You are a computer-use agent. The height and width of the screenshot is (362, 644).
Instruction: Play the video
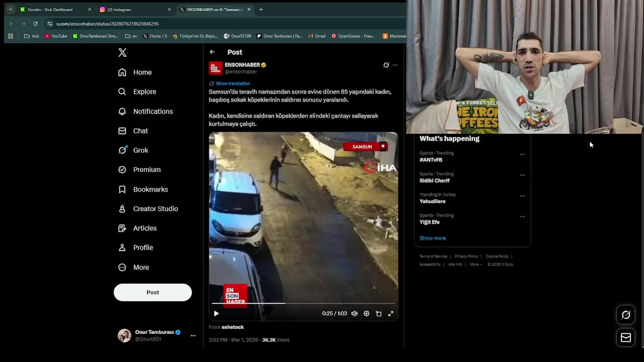tap(216, 314)
